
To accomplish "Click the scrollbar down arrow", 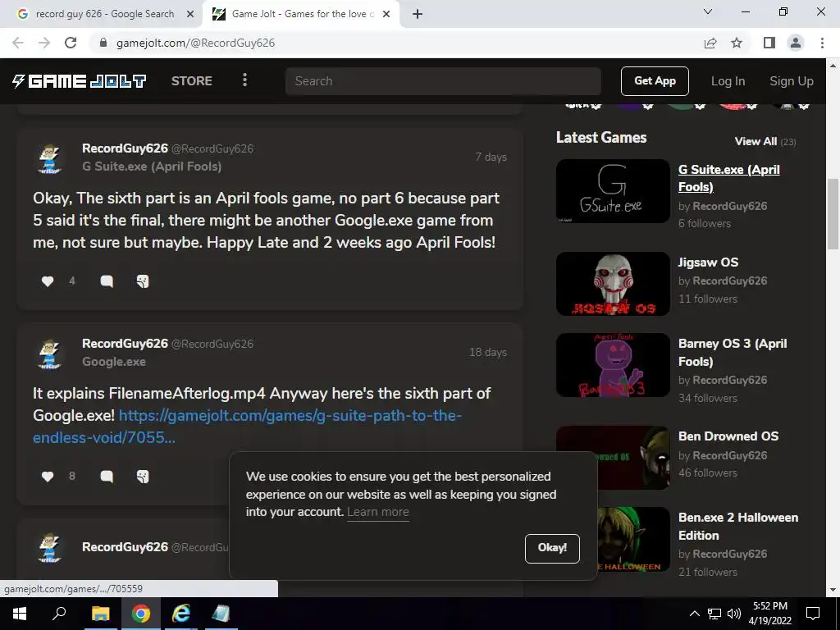I will 833,590.
